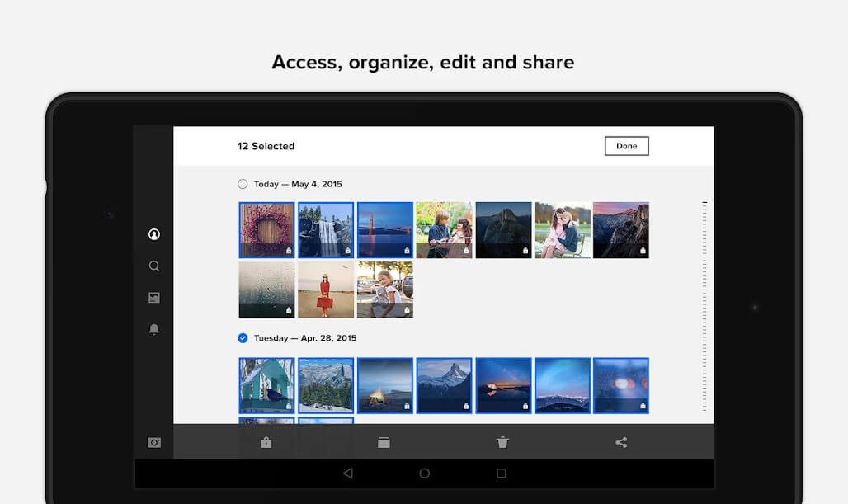Screen dimensions: 848x504
Task: Deselect the teal birdhouse photo
Action: pos(266,385)
